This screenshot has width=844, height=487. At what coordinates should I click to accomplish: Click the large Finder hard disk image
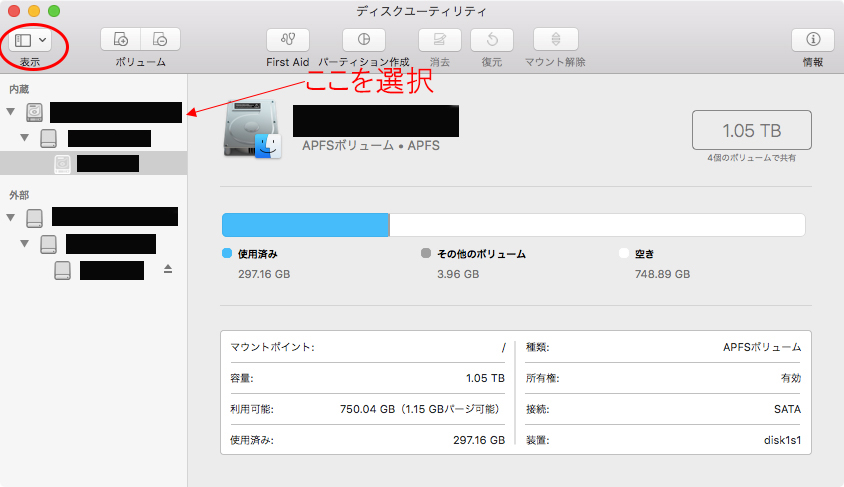coord(252,129)
